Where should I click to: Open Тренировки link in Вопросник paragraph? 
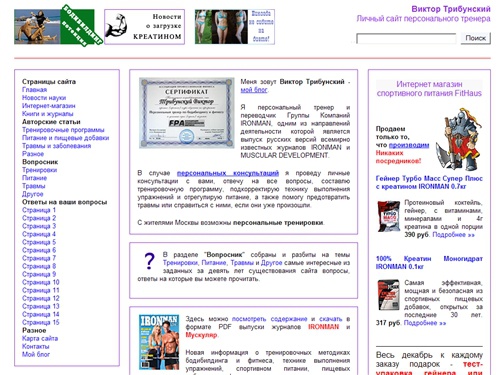tap(180, 263)
